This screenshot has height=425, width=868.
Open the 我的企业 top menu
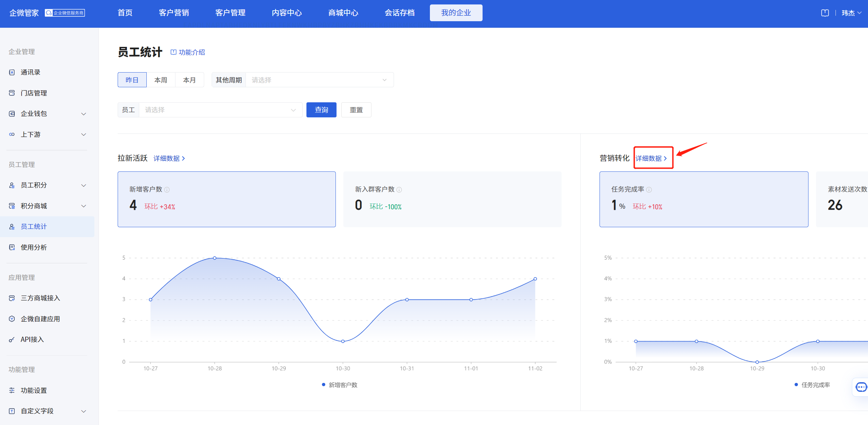click(456, 13)
